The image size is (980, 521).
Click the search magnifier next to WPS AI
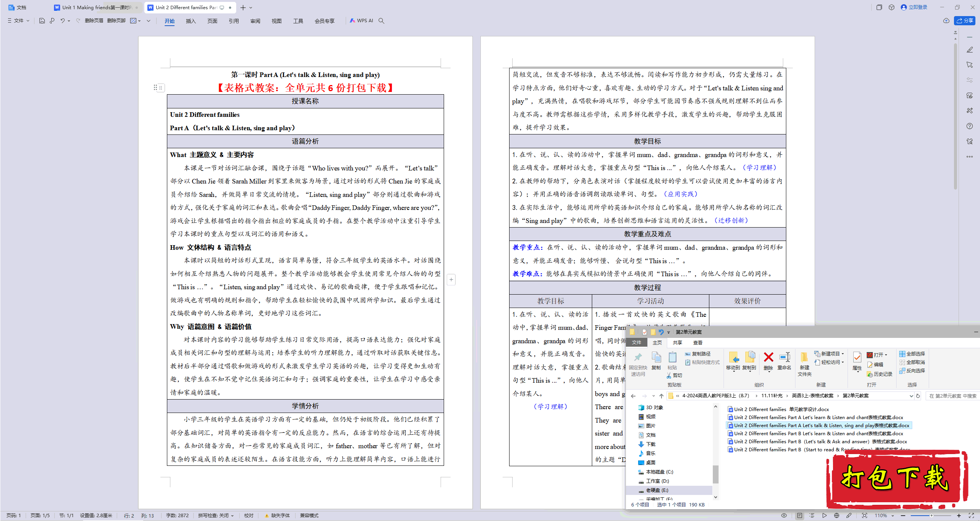(381, 21)
